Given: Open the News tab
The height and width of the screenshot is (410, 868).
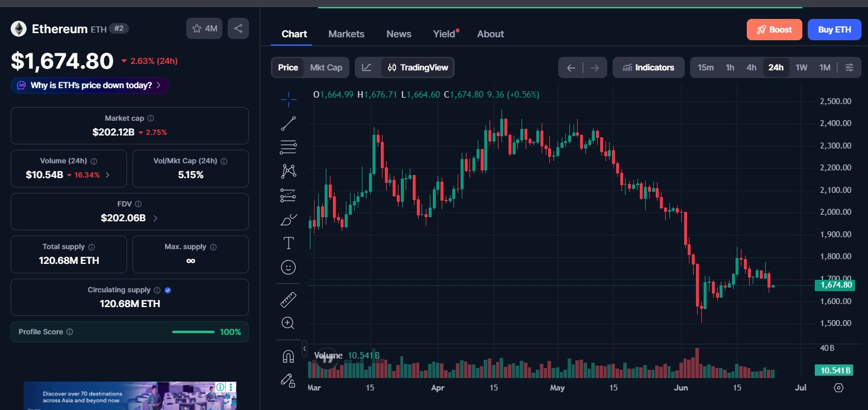Looking at the screenshot, I should 399,34.
